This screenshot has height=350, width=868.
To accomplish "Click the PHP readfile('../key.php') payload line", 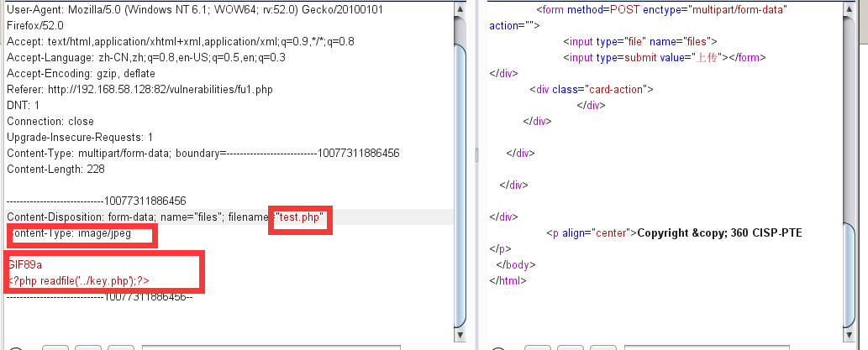I will [x=78, y=281].
